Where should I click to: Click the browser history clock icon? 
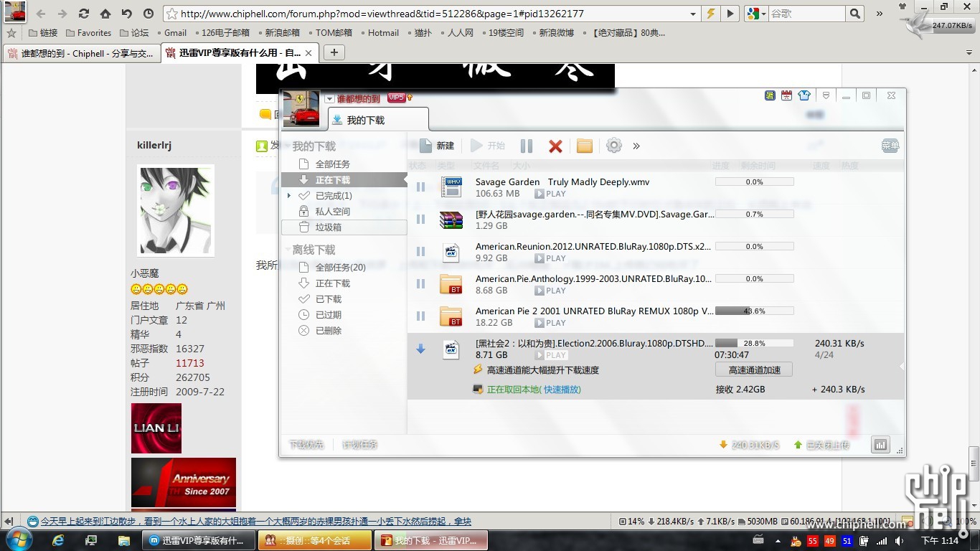(149, 14)
